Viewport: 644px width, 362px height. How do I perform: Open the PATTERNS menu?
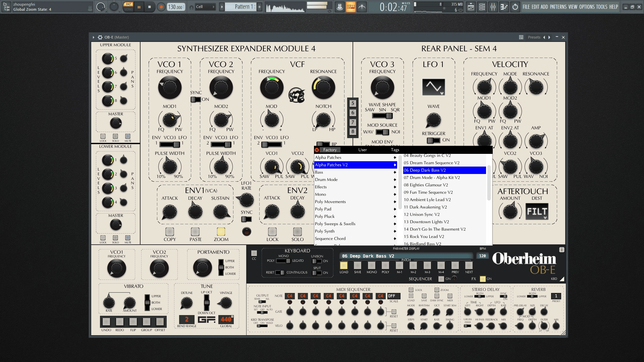(558, 7)
